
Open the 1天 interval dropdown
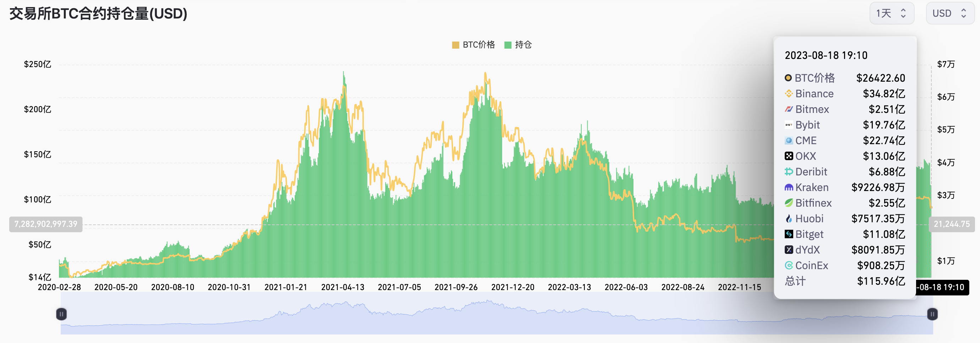point(891,13)
